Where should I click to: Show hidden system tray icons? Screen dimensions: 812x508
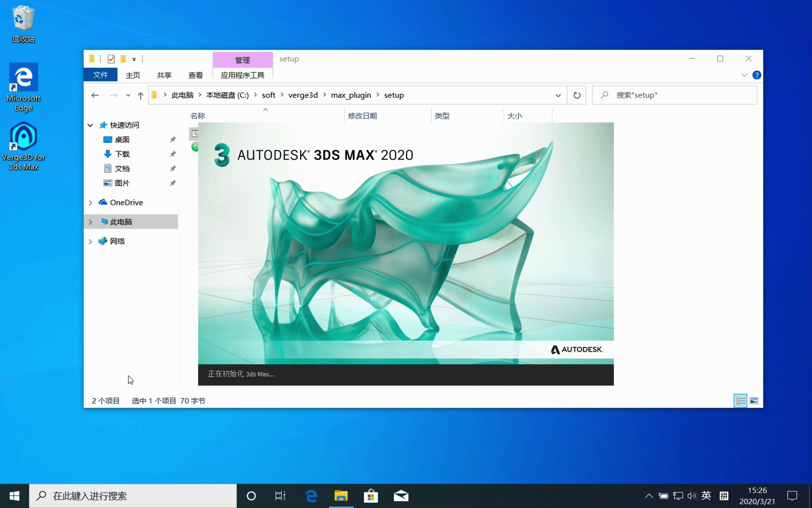click(649, 496)
